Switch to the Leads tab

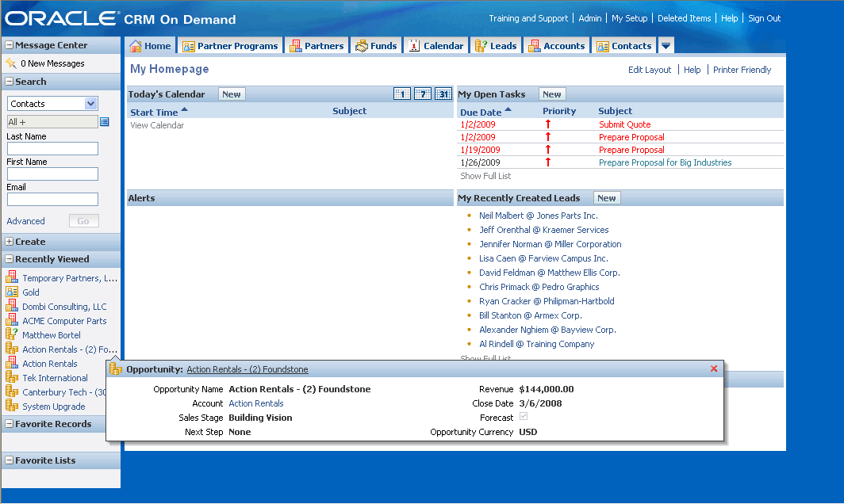click(496, 46)
